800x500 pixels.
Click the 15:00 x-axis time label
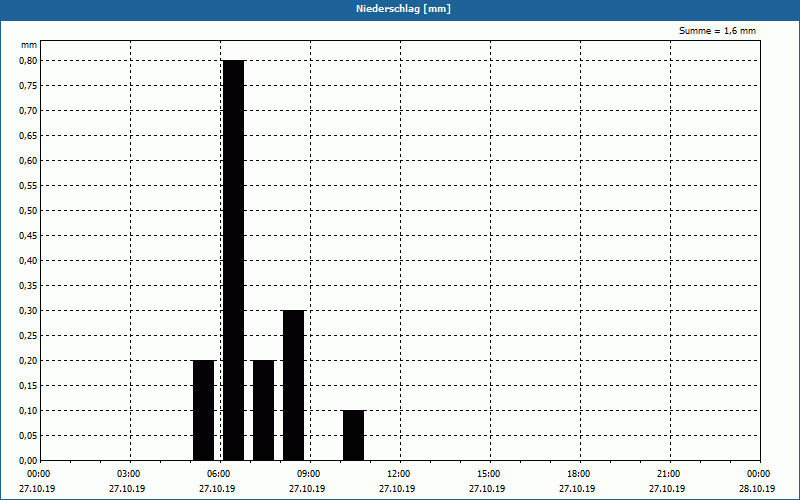click(489, 474)
